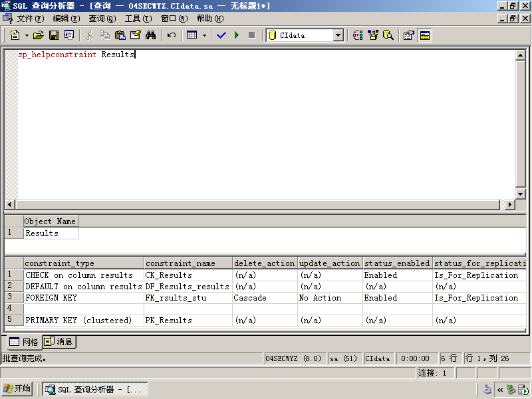Click the 开始 Start button
This screenshot has height=399, width=532.
point(17,389)
